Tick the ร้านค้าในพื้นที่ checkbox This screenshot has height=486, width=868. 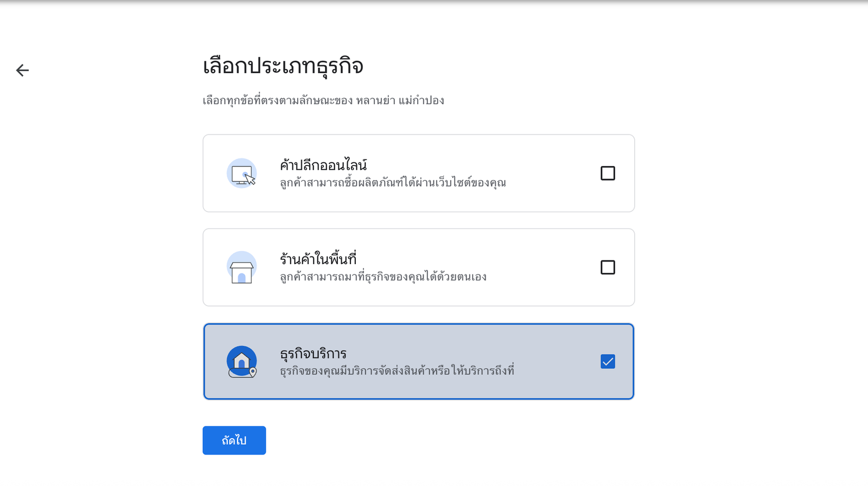pos(608,267)
